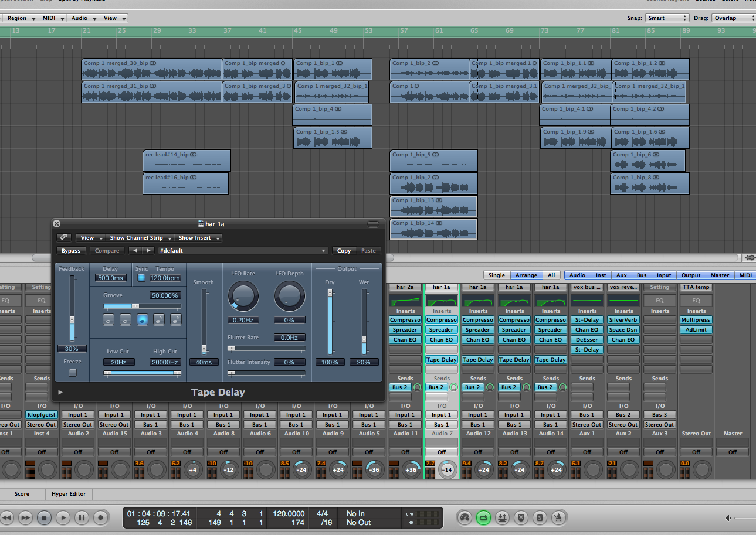Load next plugin setting arrow
Viewport: 756px width, 535px height.
(x=149, y=251)
